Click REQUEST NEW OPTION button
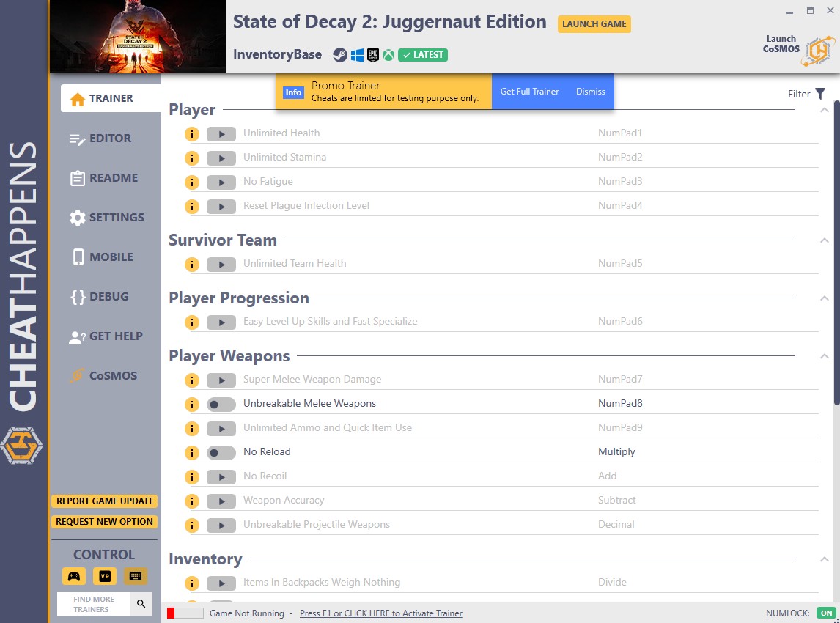 click(105, 522)
